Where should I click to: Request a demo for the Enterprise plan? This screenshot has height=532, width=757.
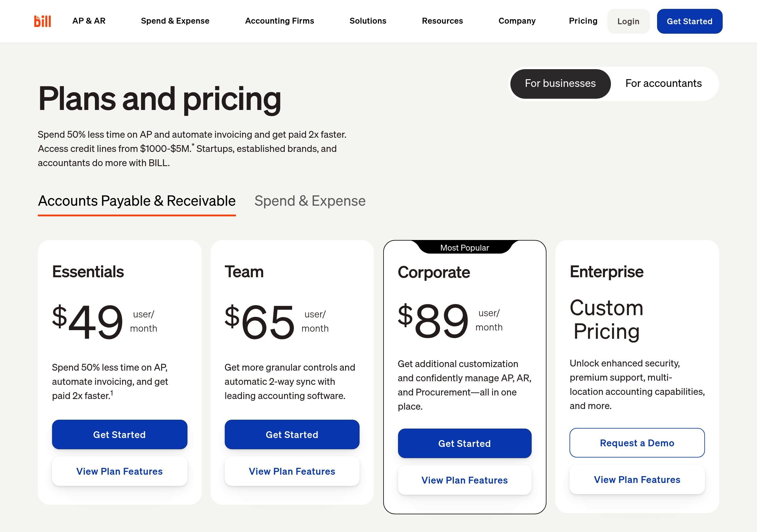click(x=637, y=443)
